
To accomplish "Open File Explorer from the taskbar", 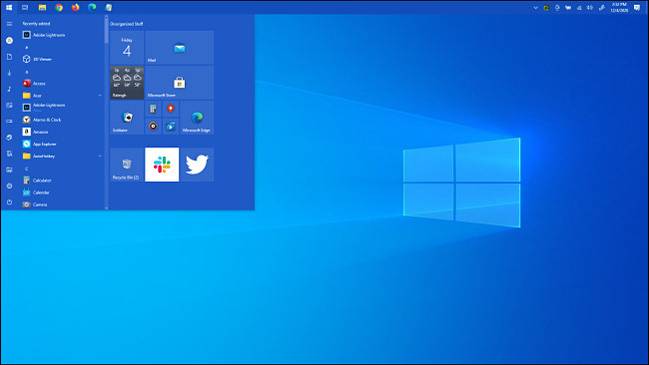I will click(42, 7).
